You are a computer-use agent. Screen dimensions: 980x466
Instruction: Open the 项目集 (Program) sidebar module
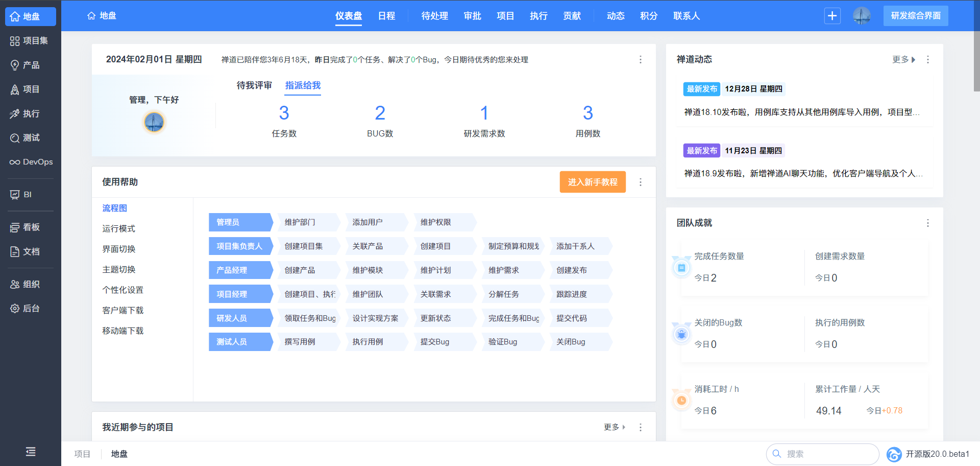(x=31, y=41)
